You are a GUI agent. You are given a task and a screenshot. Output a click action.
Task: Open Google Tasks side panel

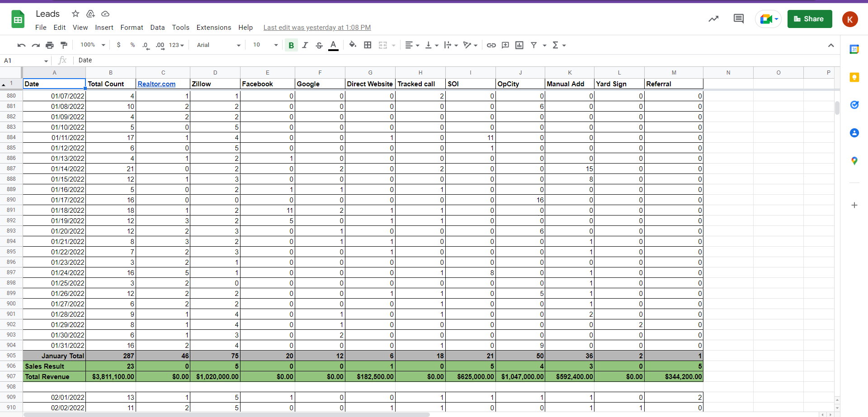(x=854, y=105)
